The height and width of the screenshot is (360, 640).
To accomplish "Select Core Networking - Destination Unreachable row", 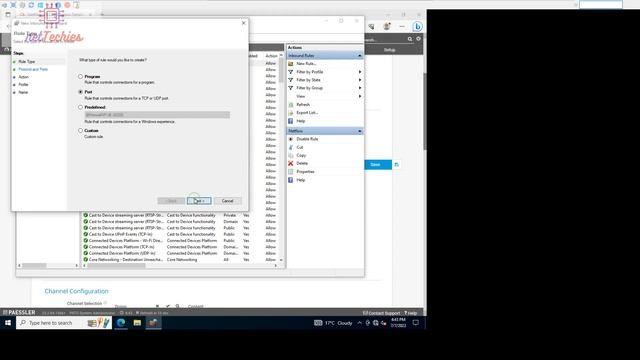I will (x=180, y=260).
